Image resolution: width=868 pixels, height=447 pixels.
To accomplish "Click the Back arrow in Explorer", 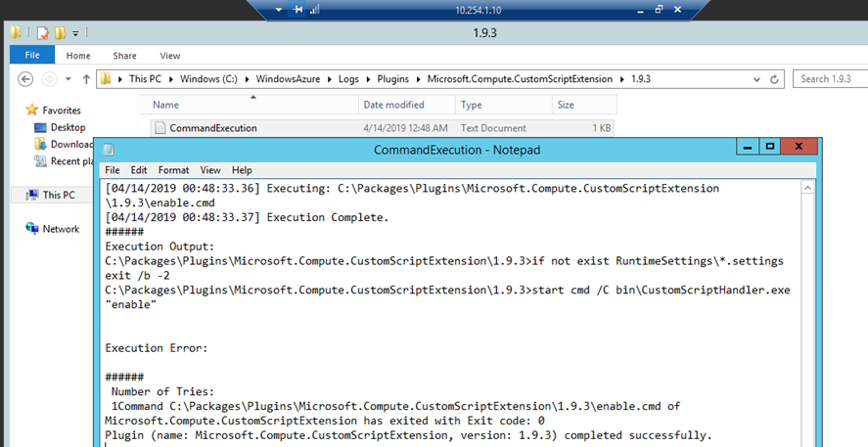I will [25, 79].
